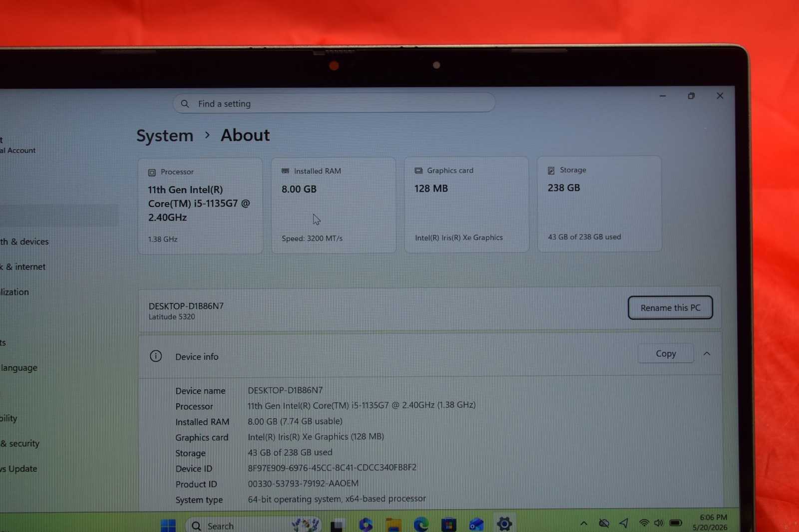Viewport: 799px width, 532px height.
Task: Select the Device ID value text
Action: (332, 468)
